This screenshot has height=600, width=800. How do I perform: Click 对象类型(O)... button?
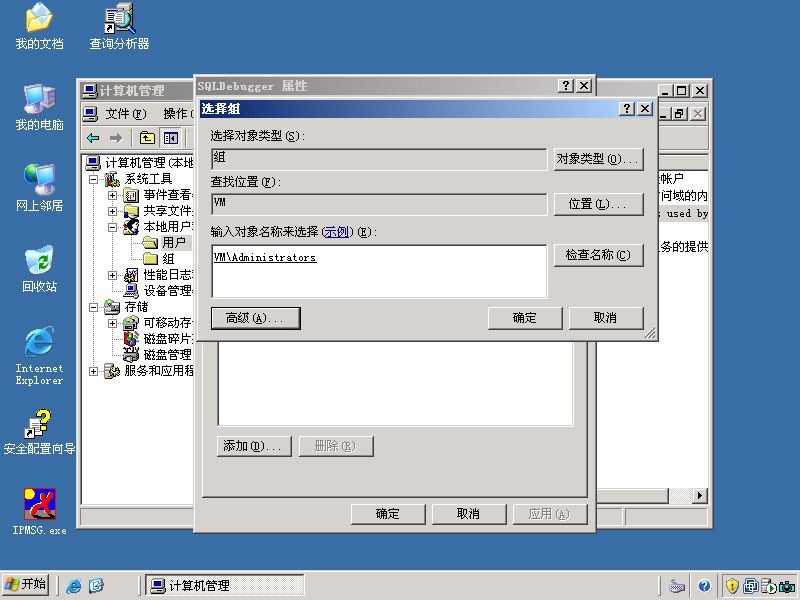tap(598, 159)
